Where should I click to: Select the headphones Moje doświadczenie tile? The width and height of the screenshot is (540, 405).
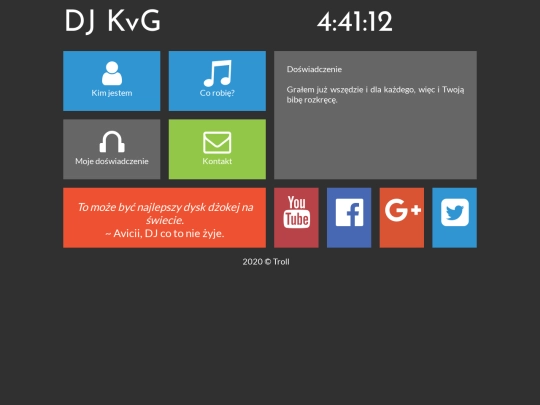click(112, 149)
